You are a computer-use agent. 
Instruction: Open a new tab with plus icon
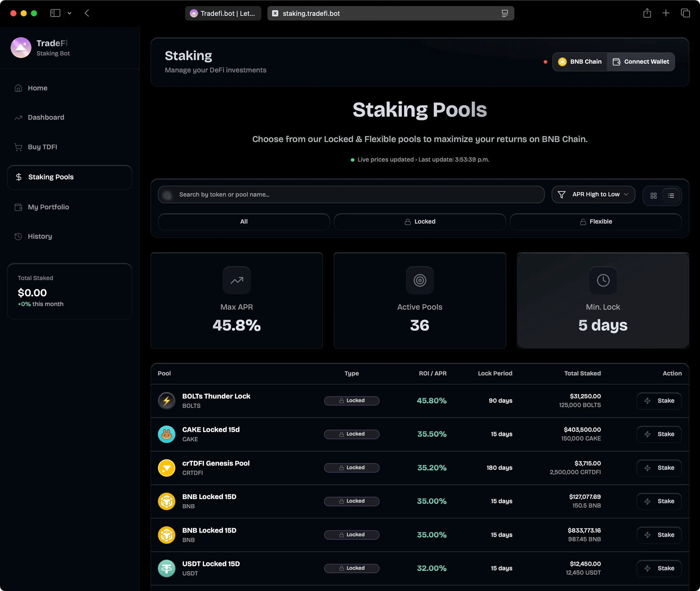666,13
